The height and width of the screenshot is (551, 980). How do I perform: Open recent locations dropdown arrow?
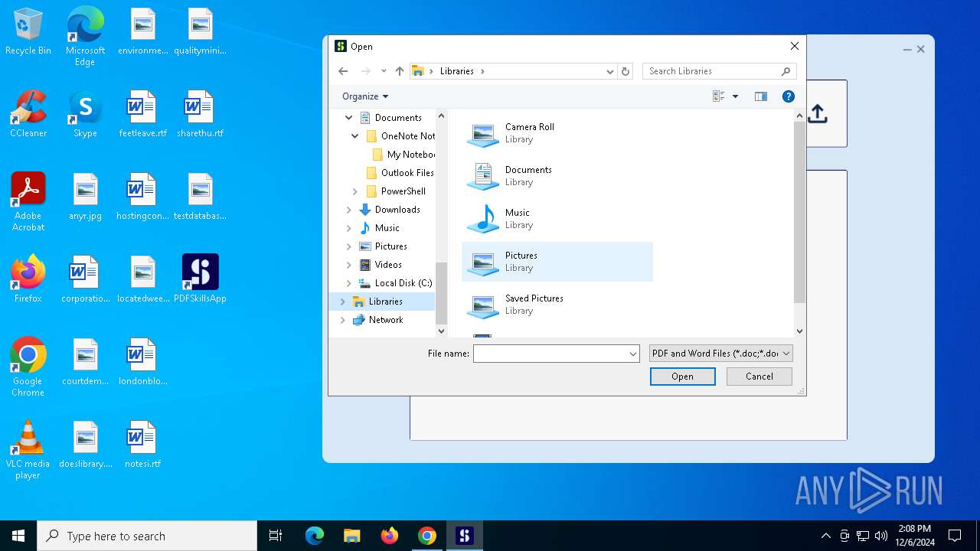point(384,71)
